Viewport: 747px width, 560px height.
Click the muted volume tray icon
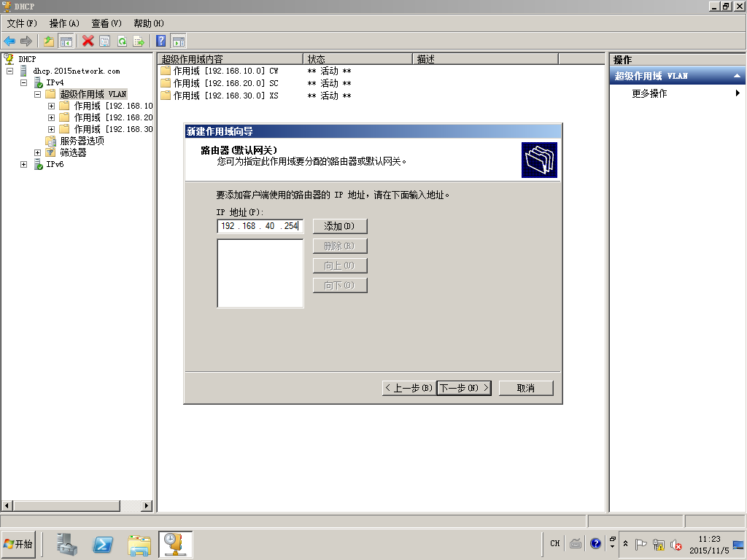(x=676, y=544)
